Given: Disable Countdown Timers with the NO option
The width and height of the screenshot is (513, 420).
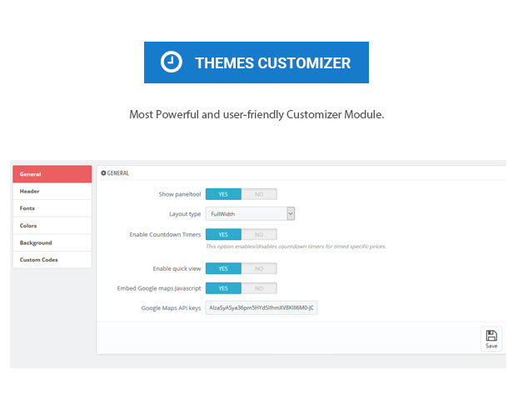Looking at the screenshot, I should [259, 235].
